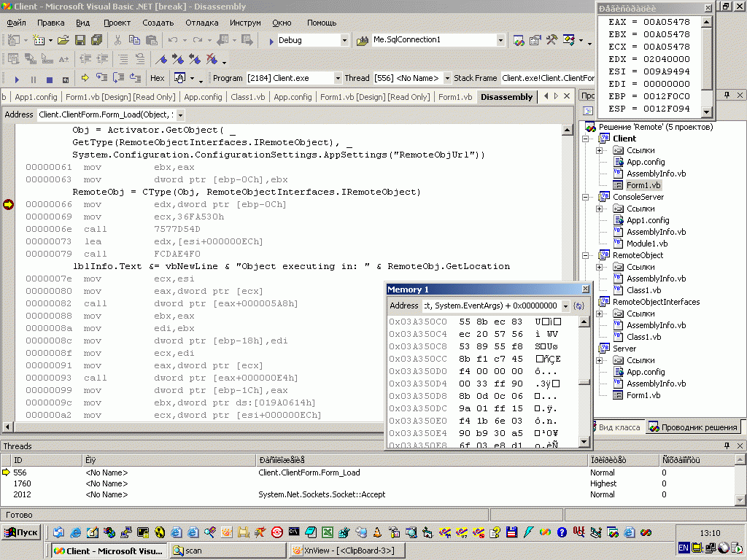Click the Memory 1 window scrollbar down arrow
The height and width of the screenshot is (560, 747).
coord(584,441)
